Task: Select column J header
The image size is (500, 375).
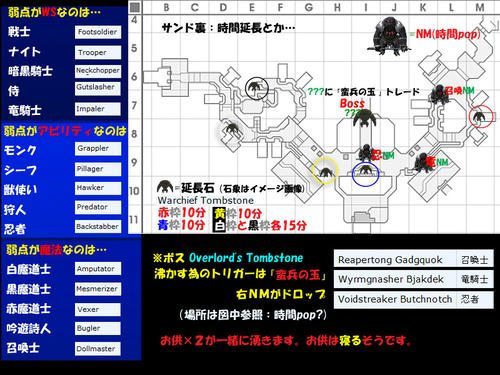Action: pyautogui.click(x=394, y=7)
